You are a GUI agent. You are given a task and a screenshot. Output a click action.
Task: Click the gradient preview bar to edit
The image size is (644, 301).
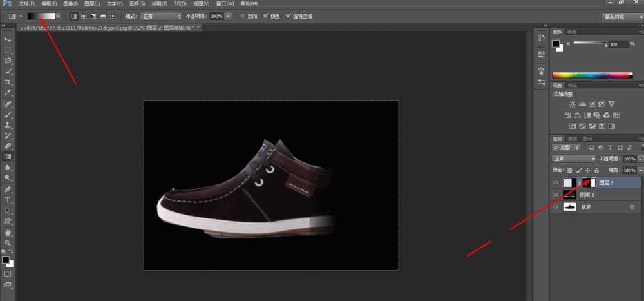(40, 15)
